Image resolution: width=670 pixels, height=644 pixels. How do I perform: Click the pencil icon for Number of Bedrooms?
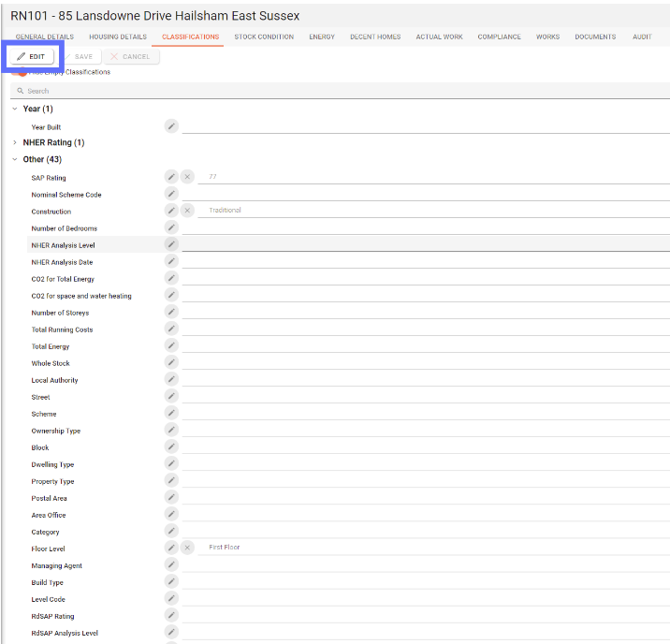pos(171,227)
